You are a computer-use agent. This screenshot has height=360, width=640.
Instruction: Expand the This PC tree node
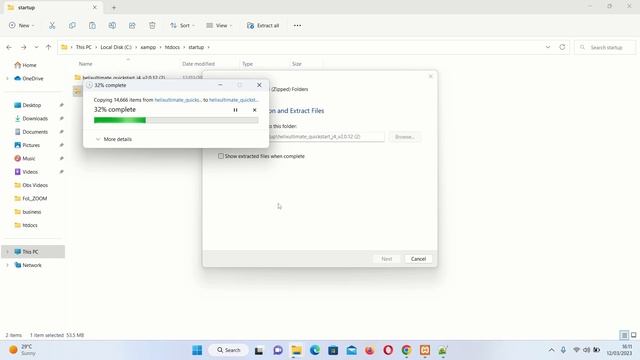click(x=7, y=252)
